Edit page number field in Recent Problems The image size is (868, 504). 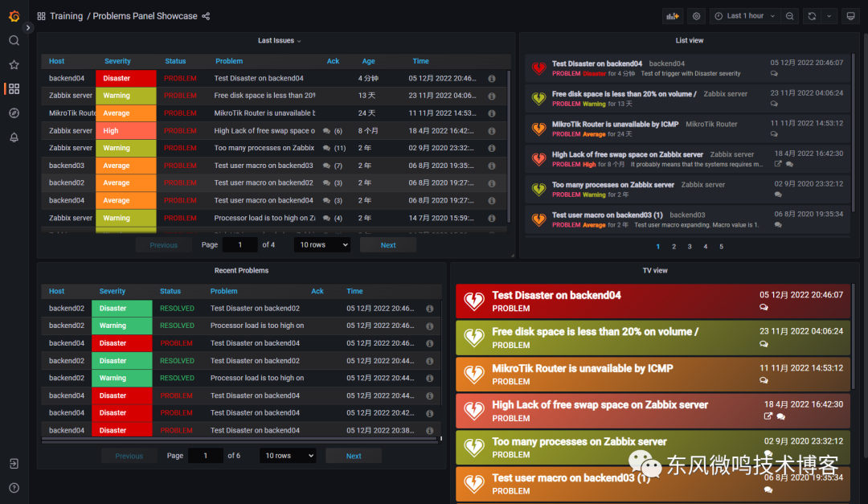(206, 456)
